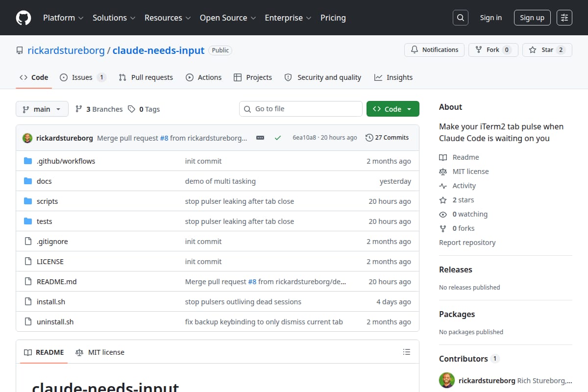The image size is (588, 392).
Task: Click the appearance settings icon beside Sign up
Action: click(x=564, y=18)
